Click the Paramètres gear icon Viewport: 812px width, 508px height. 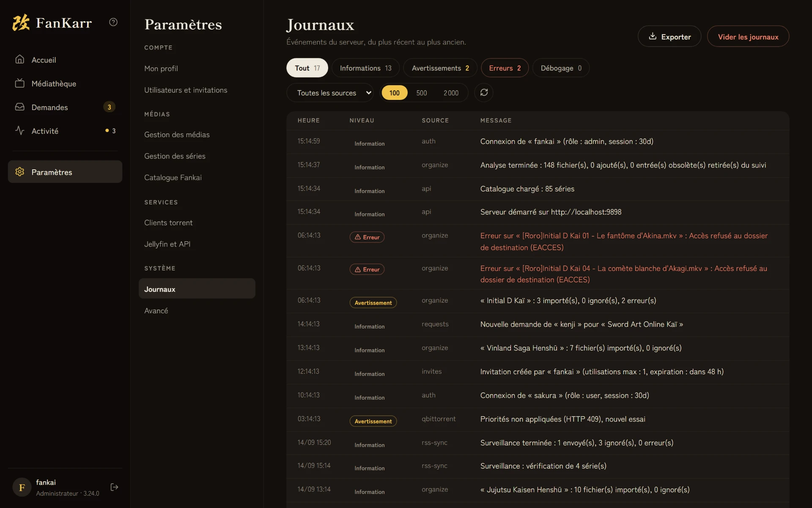20,171
